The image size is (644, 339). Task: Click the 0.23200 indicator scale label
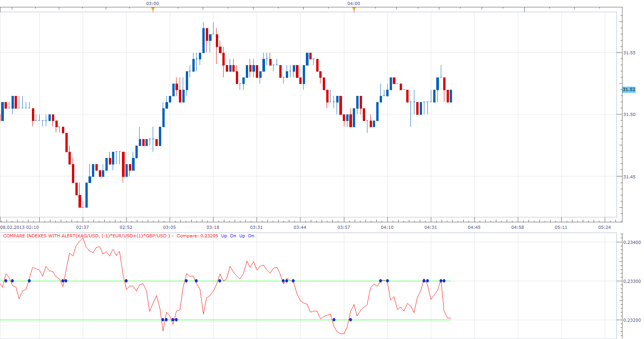tap(632, 320)
